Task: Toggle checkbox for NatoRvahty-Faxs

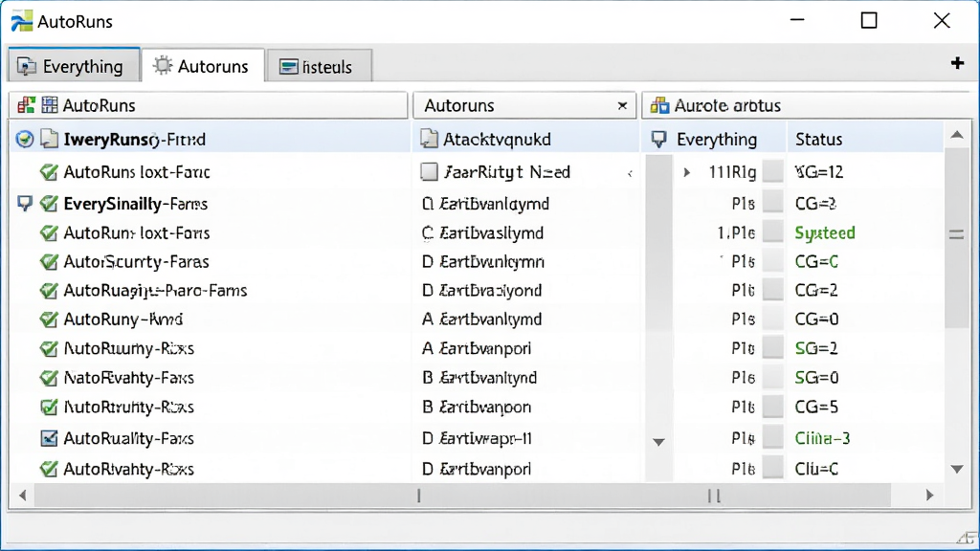Action: pyautogui.click(x=49, y=377)
